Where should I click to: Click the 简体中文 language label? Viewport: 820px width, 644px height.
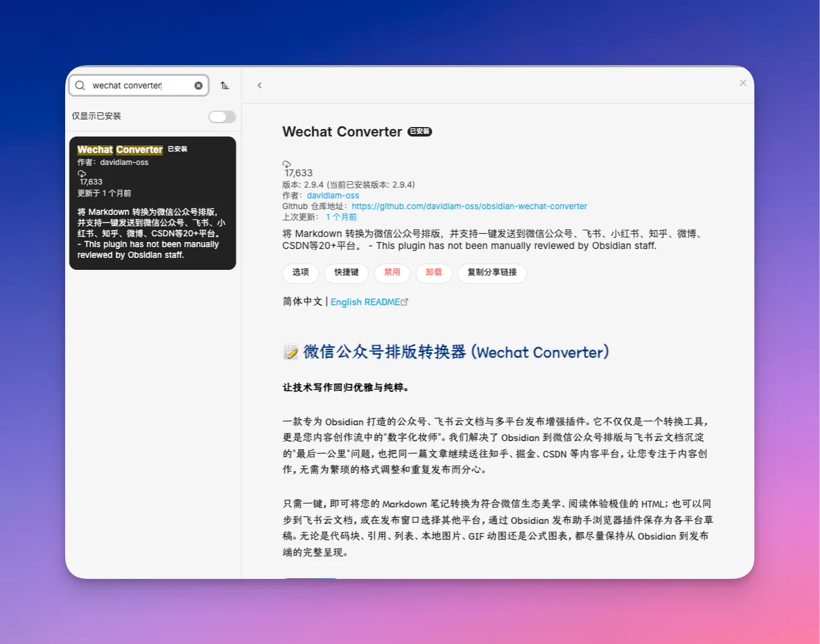pos(302,302)
